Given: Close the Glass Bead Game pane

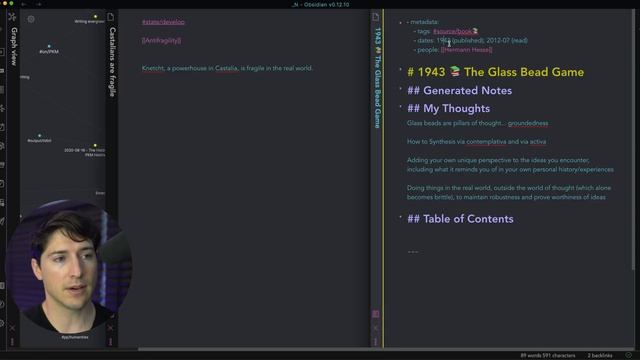Looking at the screenshot, I should point(376,328).
